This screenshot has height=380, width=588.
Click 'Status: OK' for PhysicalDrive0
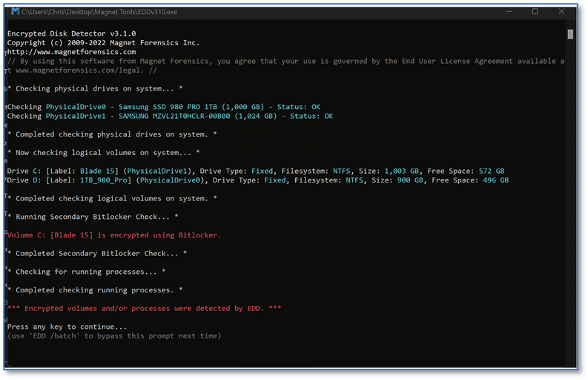[x=299, y=107]
